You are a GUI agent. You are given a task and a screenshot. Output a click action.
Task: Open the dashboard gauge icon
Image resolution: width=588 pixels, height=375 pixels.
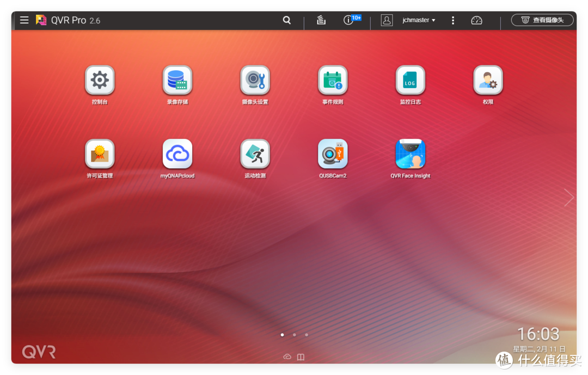point(476,20)
